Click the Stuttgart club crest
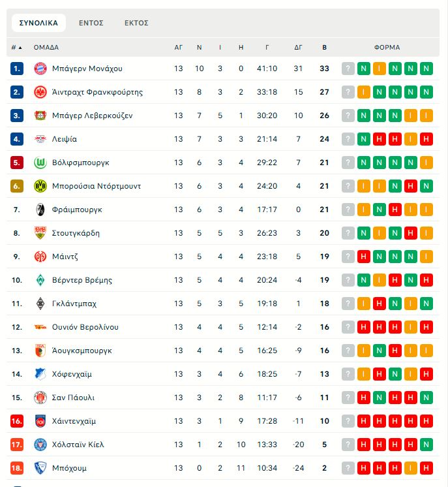 tap(40, 233)
